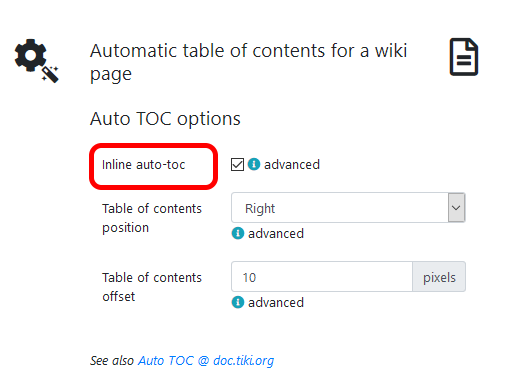
Task: Click the advanced tag under the offset field
Action: [x=276, y=302]
